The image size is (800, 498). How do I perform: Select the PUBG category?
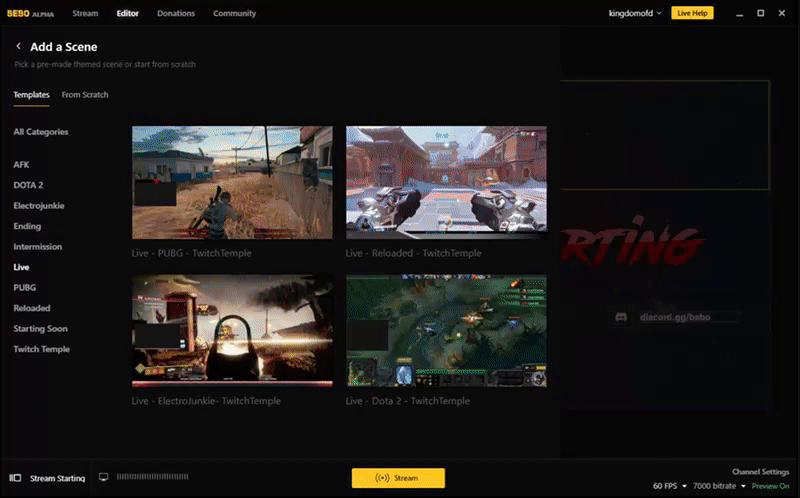[25, 287]
